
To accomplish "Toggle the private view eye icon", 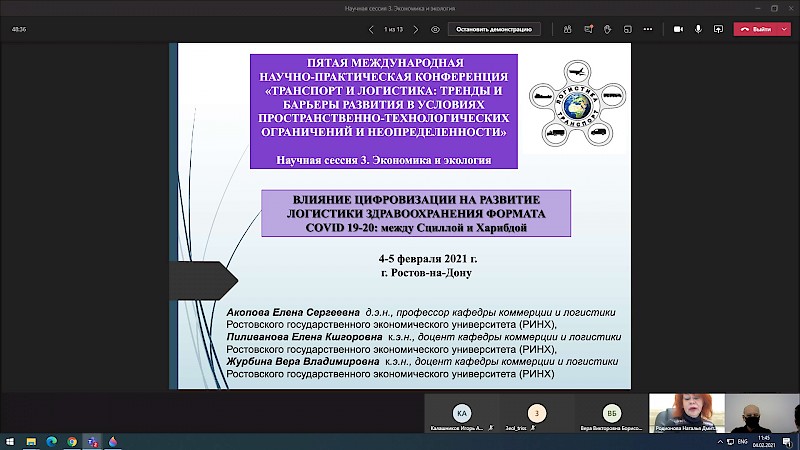I will click(x=435, y=29).
